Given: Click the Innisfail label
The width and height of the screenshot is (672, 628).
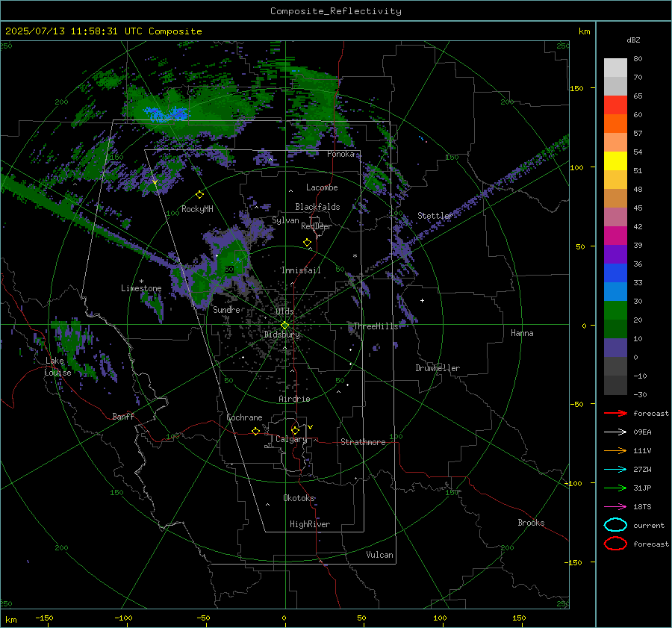Looking at the screenshot, I should pyautogui.click(x=301, y=270).
